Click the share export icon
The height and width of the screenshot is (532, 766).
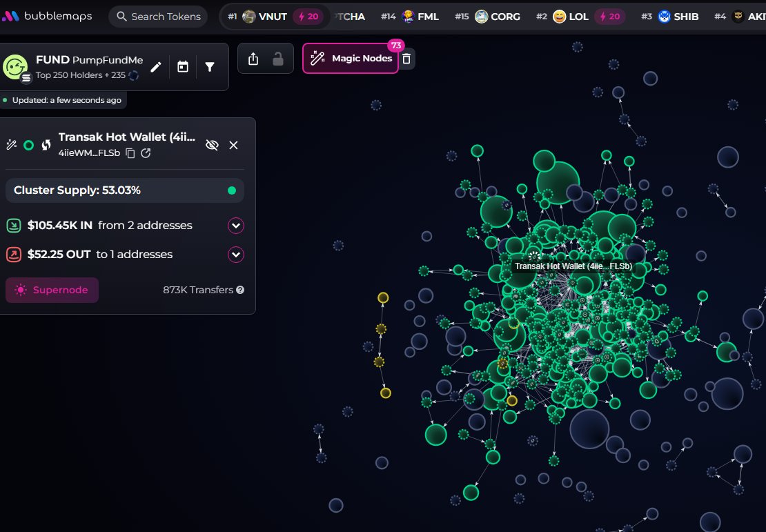(253, 59)
